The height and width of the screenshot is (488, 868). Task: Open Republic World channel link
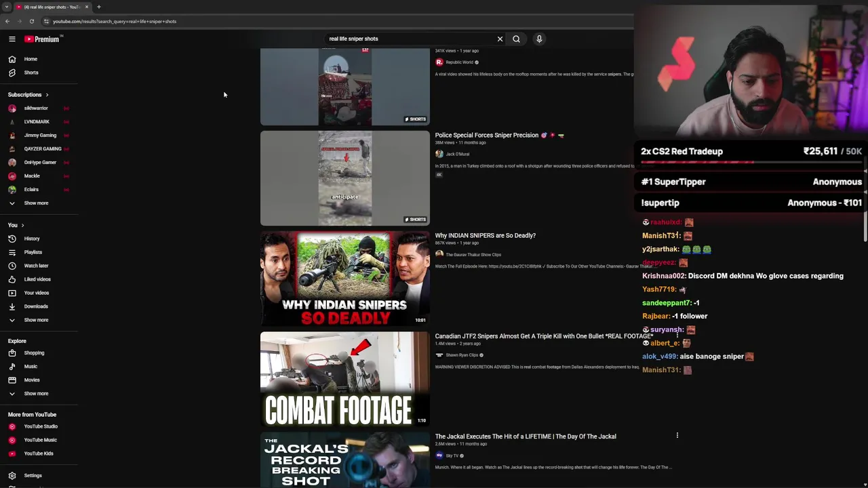pos(459,62)
